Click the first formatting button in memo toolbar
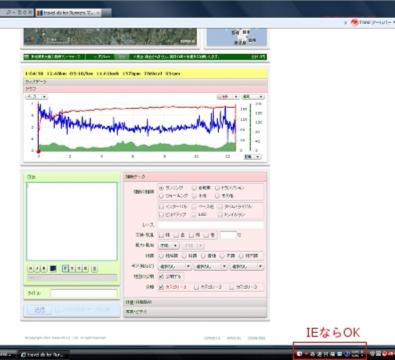The image size is (395, 360). click(x=31, y=268)
